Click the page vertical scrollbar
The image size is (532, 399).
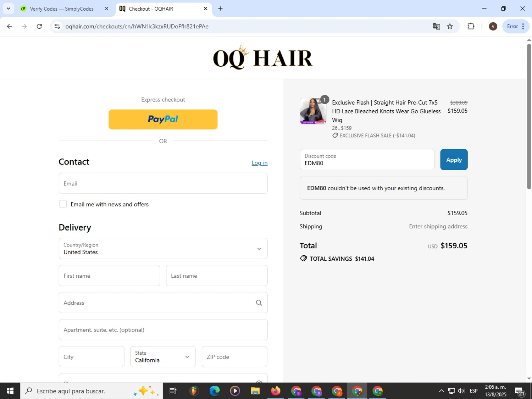click(529, 117)
